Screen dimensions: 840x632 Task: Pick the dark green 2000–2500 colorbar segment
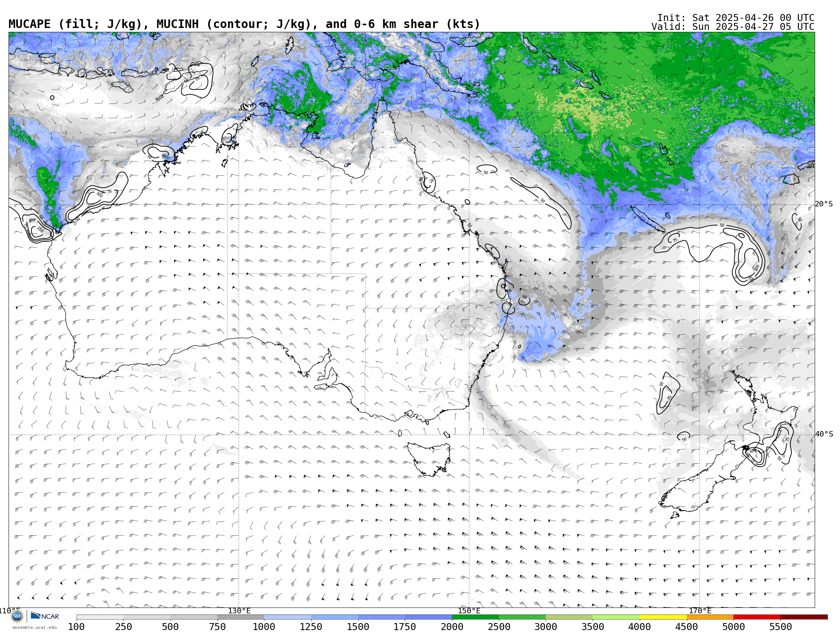pyautogui.click(x=475, y=617)
